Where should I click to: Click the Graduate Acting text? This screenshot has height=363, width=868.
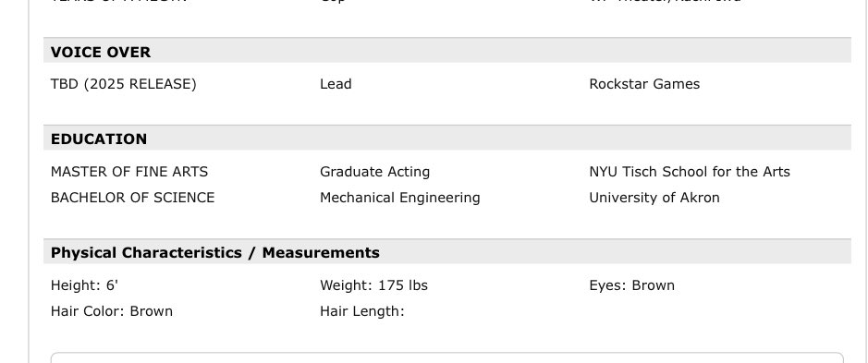[x=374, y=172]
